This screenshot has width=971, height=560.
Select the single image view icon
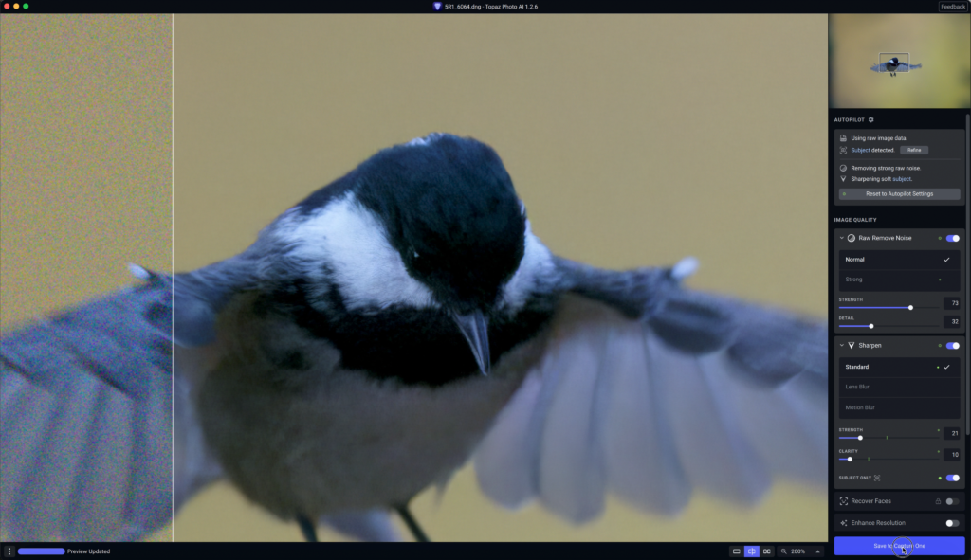737,551
